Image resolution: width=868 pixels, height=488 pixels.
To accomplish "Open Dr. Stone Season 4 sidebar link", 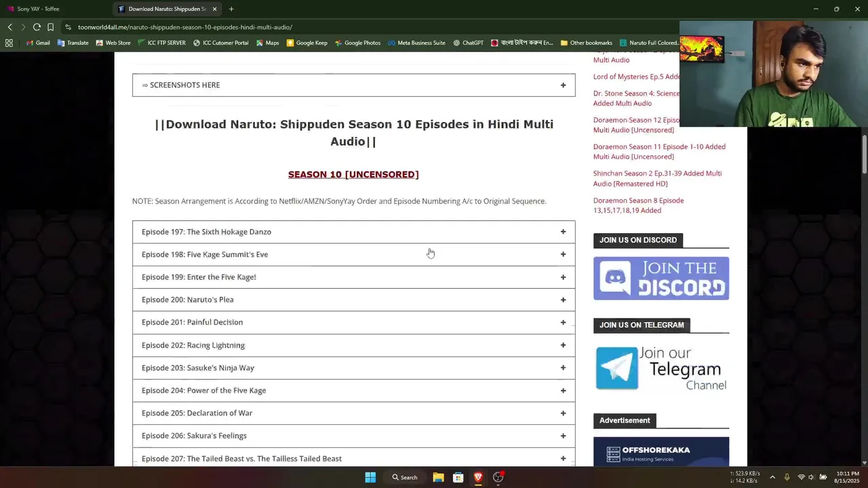I will point(636,98).
